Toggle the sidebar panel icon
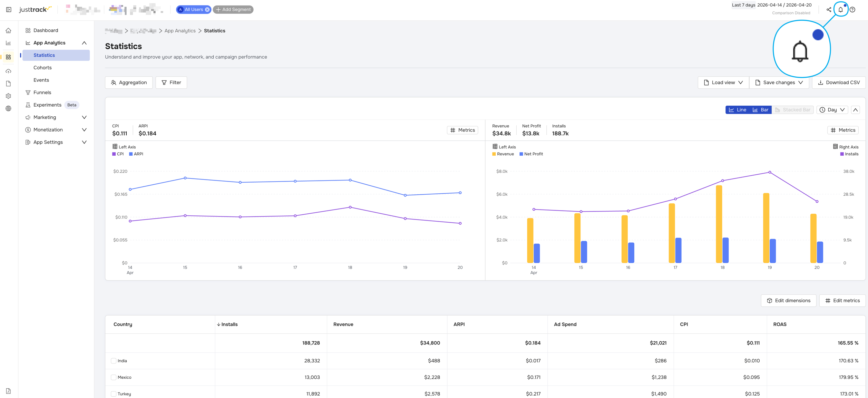The height and width of the screenshot is (398, 868). coord(9,10)
